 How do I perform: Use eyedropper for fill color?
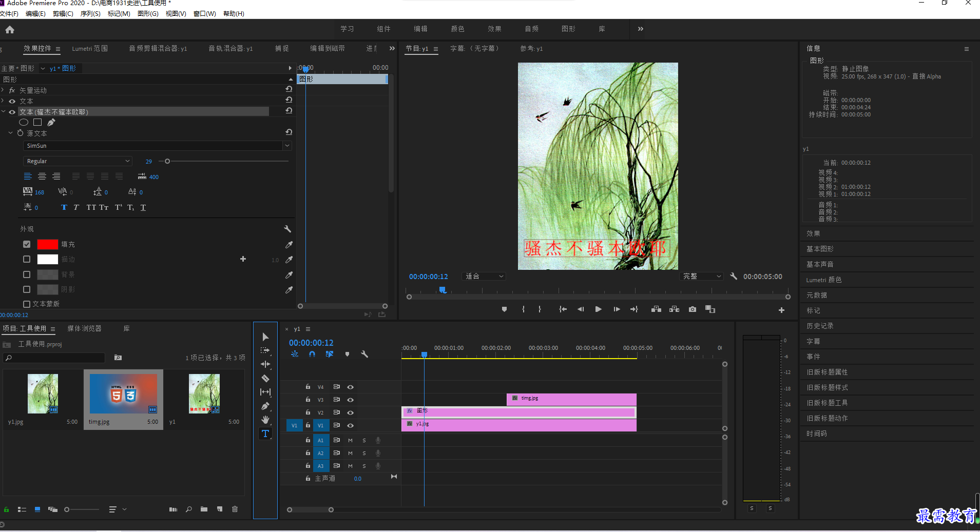tap(289, 245)
